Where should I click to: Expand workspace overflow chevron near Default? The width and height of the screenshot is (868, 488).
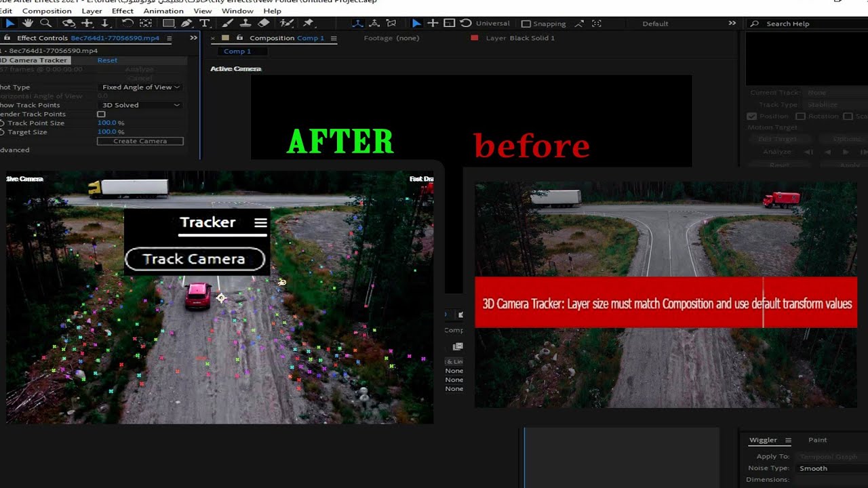click(732, 23)
